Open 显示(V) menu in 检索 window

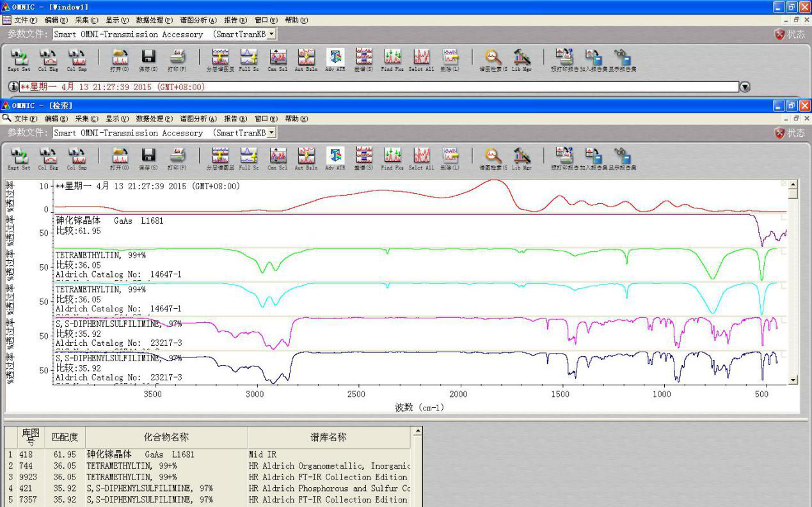117,119
